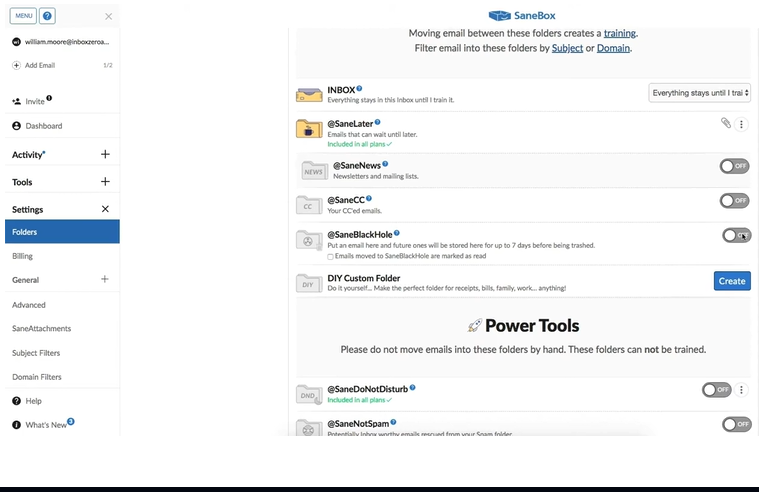
Task: Open the @SaneDoNotDisturb three-dot options menu
Action: click(x=741, y=390)
